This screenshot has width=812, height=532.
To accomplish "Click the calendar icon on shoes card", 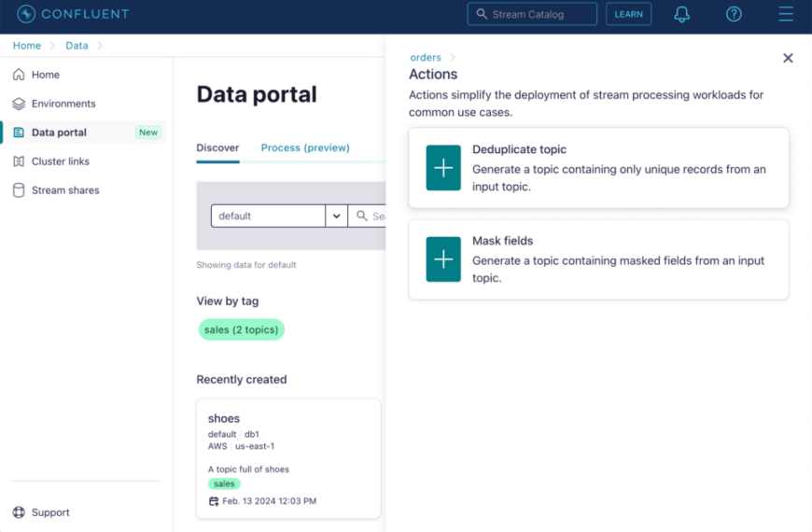I will pyautogui.click(x=214, y=501).
